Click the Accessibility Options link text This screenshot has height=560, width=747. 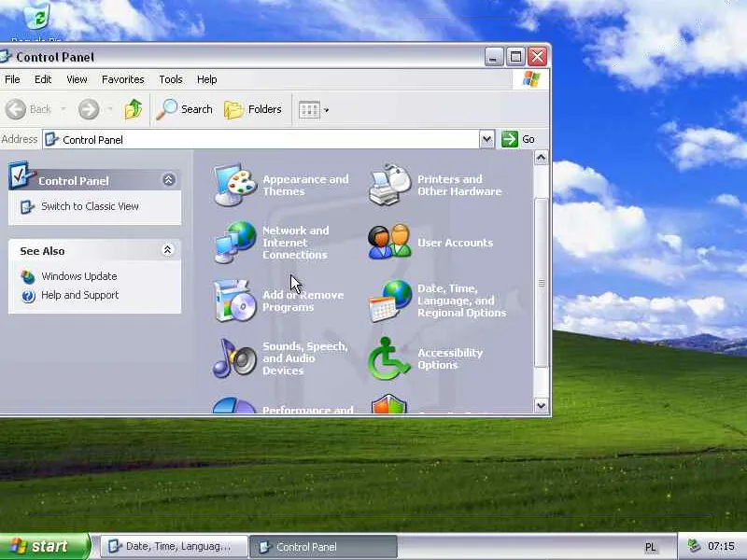[x=450, y=358]
